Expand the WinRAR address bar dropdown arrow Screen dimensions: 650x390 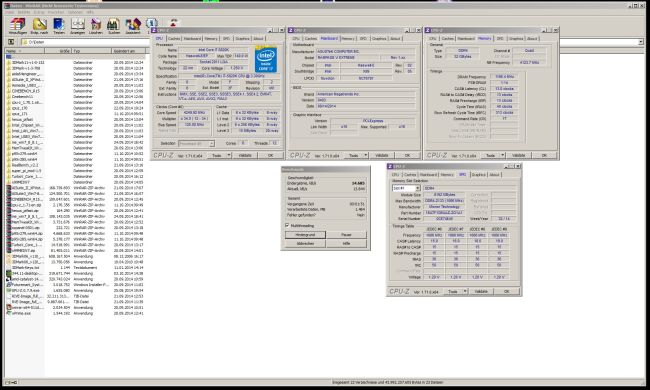(x=641, y=42)
